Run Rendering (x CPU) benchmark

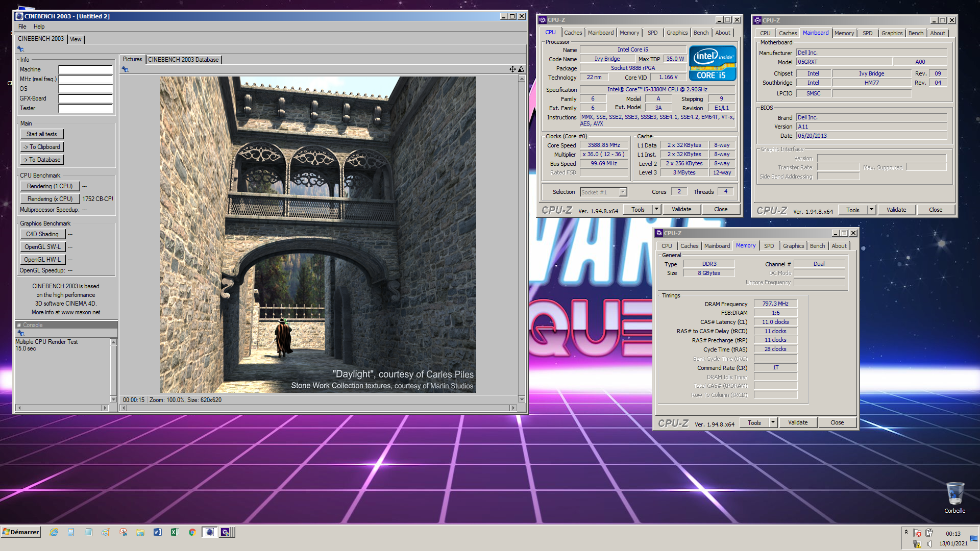[50, 199]
